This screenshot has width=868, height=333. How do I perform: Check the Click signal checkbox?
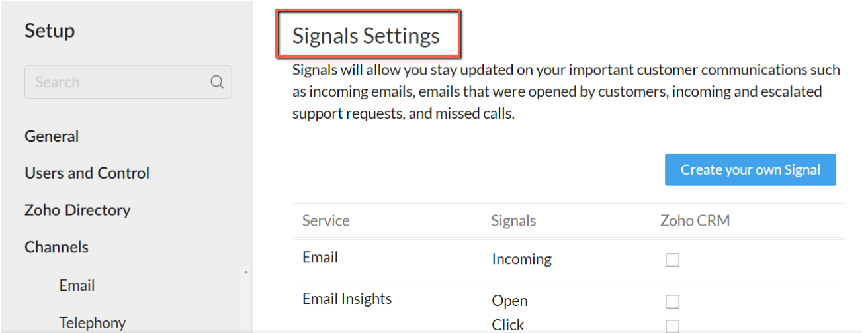[x=672, y=326]
